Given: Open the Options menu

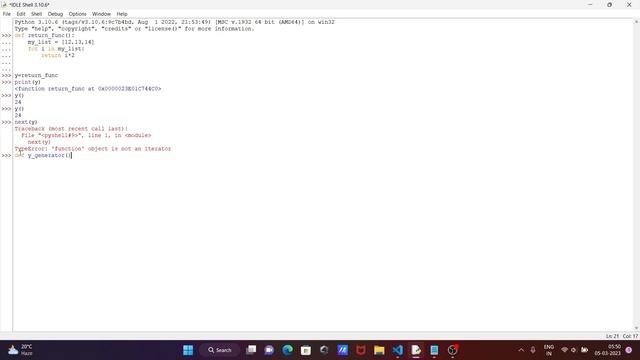Looking at the screenshot, I should click(78, 14).
